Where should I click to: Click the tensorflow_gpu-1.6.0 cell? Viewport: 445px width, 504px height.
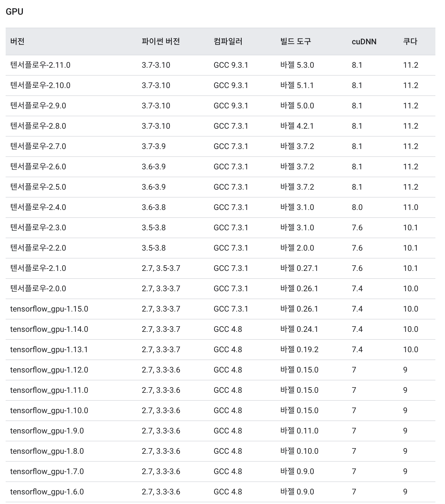[x=47, y=492]
